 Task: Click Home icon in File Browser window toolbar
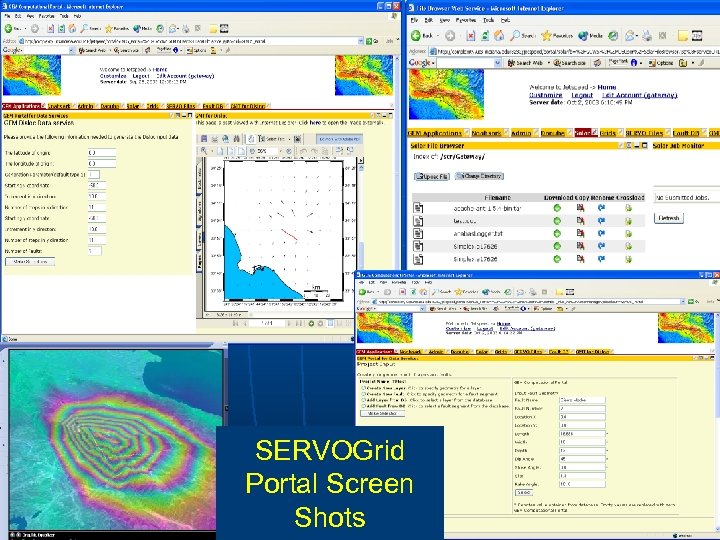coord(499,35)
